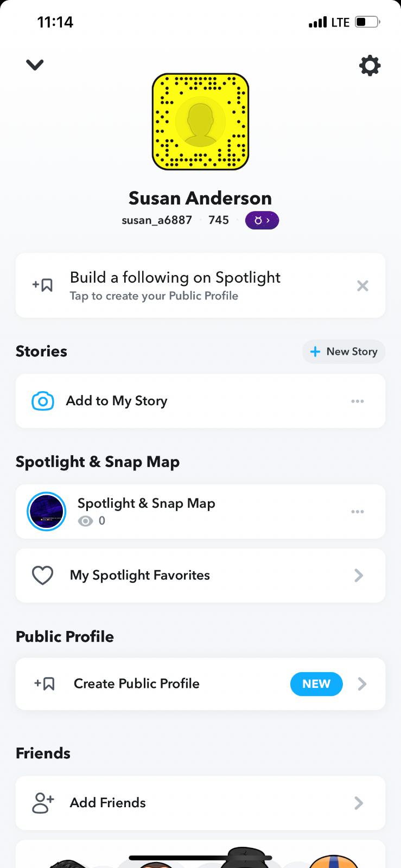This screenshot has height=868, width=401.
Task: Tap the Snap score 745
Action: (x=219, y=220)
